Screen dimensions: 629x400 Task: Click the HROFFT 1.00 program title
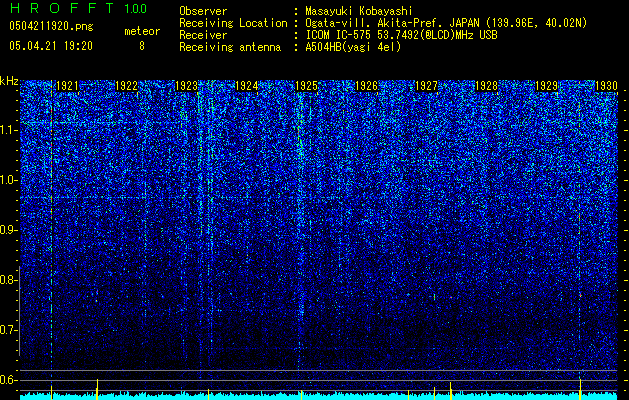point(79,8)
